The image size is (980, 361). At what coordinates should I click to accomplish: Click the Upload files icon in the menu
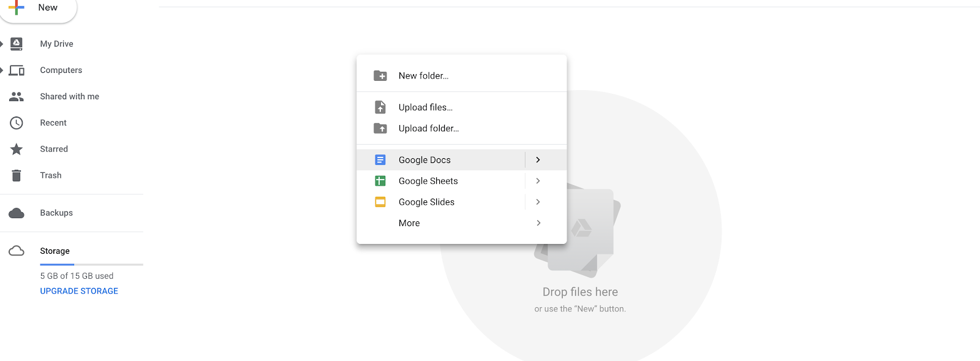click(x=380, y=107)
